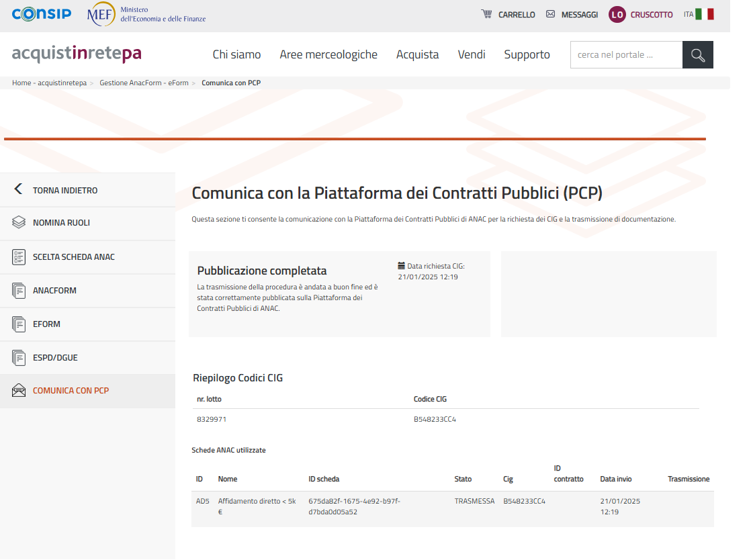Screen dimensions: 749x560
Task: Click the Consip logo
Action: point(42,14)
